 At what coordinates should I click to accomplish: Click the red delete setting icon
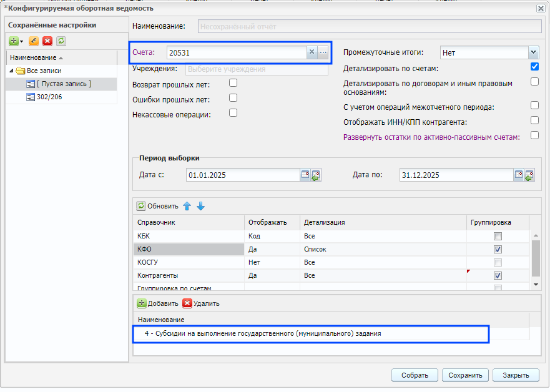click(x=47, y=41)
